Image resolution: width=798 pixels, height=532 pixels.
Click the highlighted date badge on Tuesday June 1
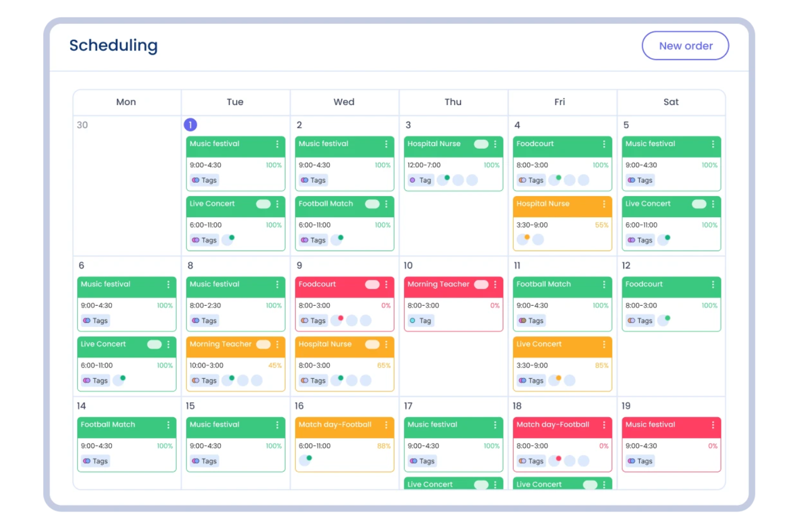tap(190, 125)
